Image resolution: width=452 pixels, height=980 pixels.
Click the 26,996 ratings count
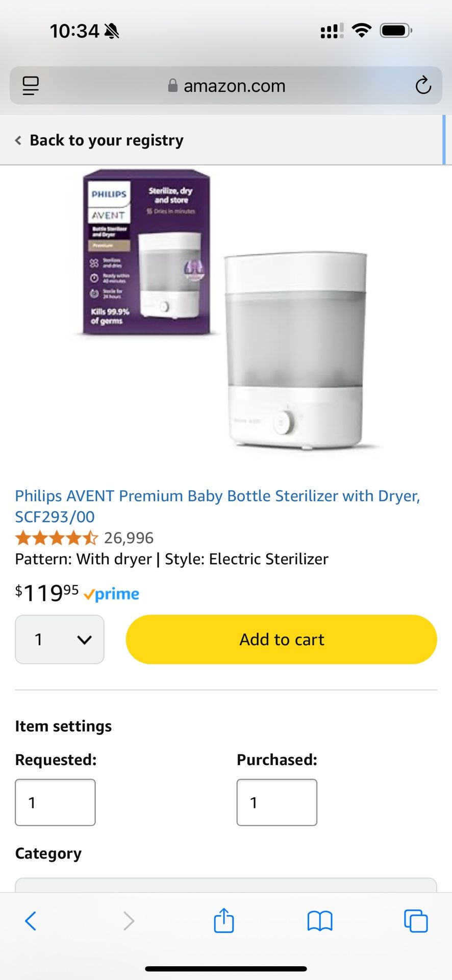(129, 538)
